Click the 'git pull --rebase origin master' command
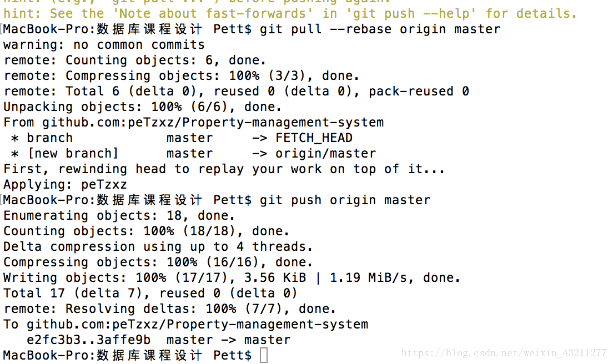The image size is (613, 364). [x=380, y=29]
